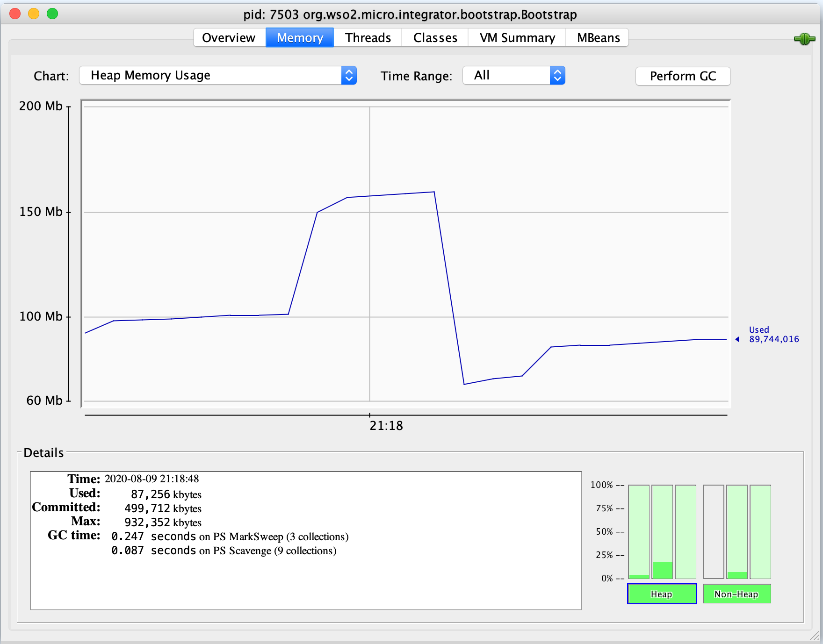
Task: Click the rightmost non-heap pool bar
Action: (760, 533)
